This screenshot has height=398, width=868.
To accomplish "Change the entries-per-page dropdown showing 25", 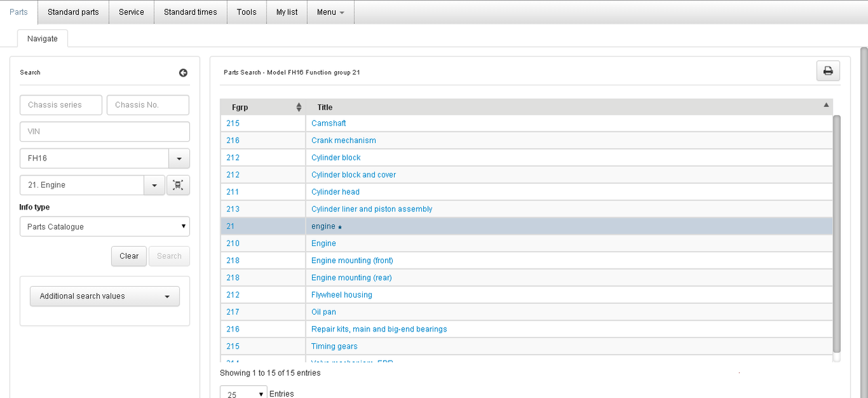I will click(243, 394).
